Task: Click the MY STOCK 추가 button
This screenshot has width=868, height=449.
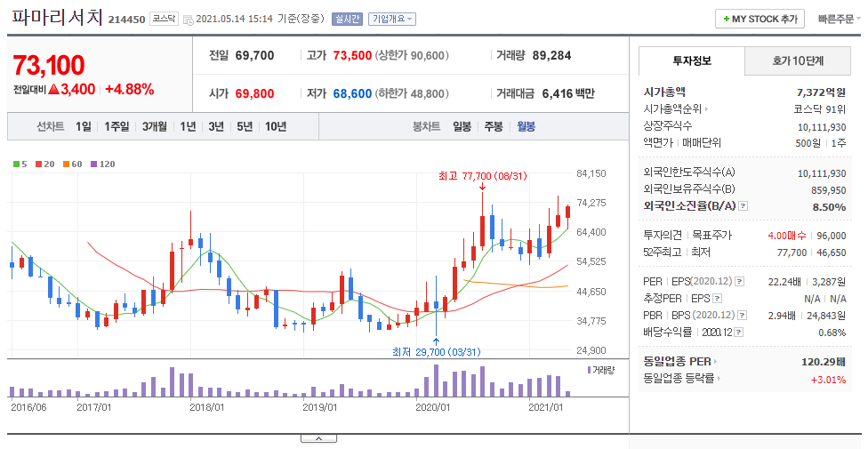Action: (x=759, y=19)
